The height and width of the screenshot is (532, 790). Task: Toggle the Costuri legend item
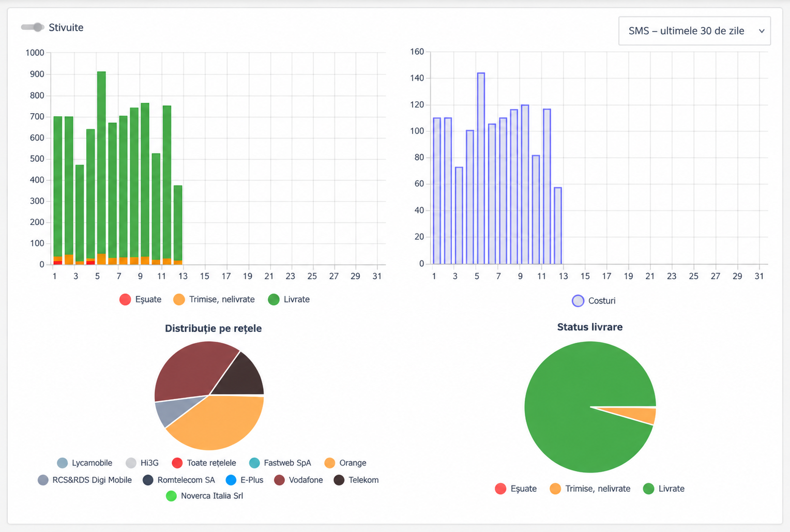pyautogui.click(x=594, y=301)
